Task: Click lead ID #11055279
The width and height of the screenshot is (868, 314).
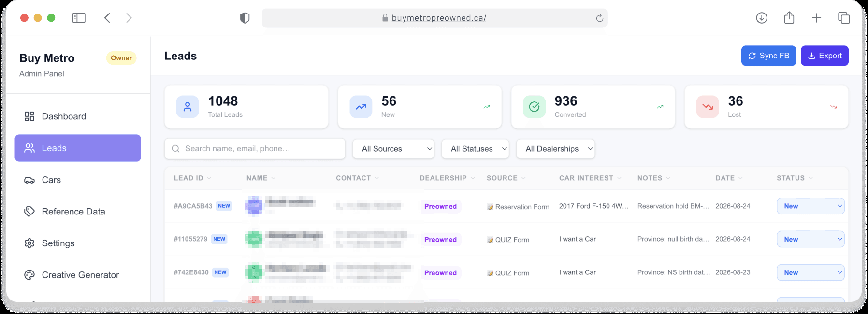Action: pyautogui.click(x=190, y=239)
